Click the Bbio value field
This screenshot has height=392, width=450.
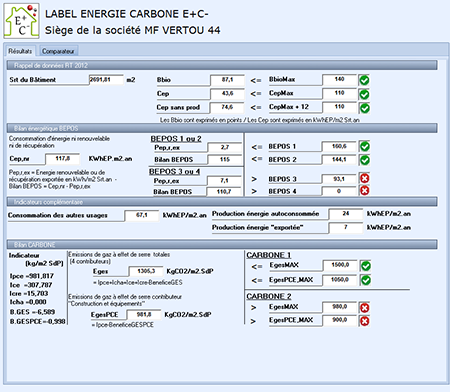[x=227, y=80]
